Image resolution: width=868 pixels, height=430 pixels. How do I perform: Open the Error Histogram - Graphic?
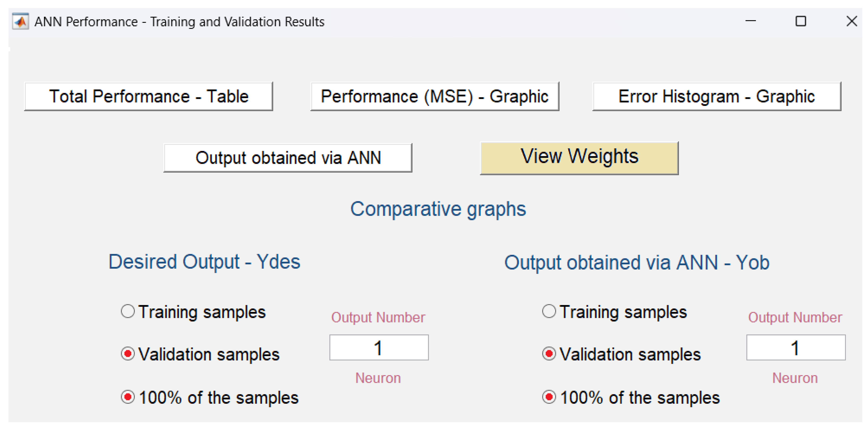[717, 96]
